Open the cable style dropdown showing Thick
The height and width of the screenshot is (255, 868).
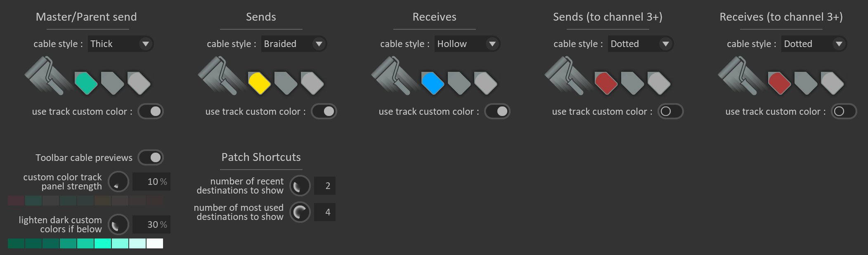point(121,44)
